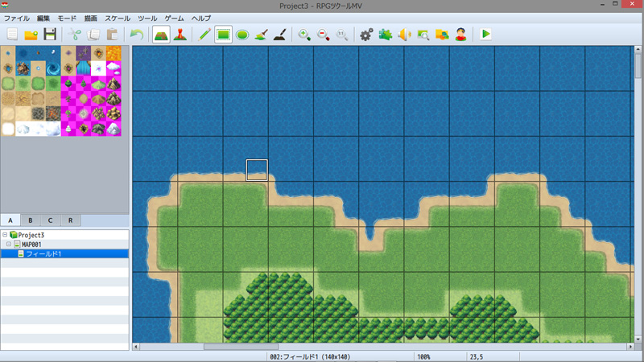Close the RPGツクールMV window
Viewport: 644px width, 362px height.
click(633, 4)
